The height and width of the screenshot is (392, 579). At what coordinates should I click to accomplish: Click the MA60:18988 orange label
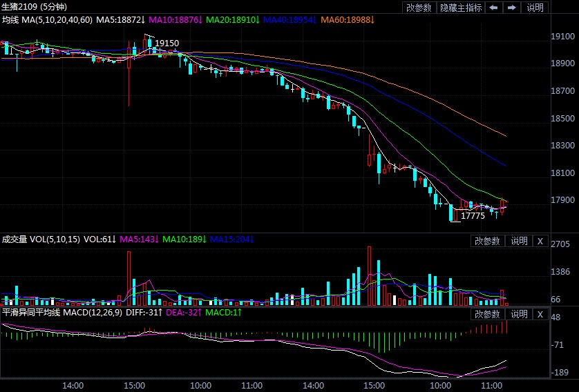[x=348, y=20]
